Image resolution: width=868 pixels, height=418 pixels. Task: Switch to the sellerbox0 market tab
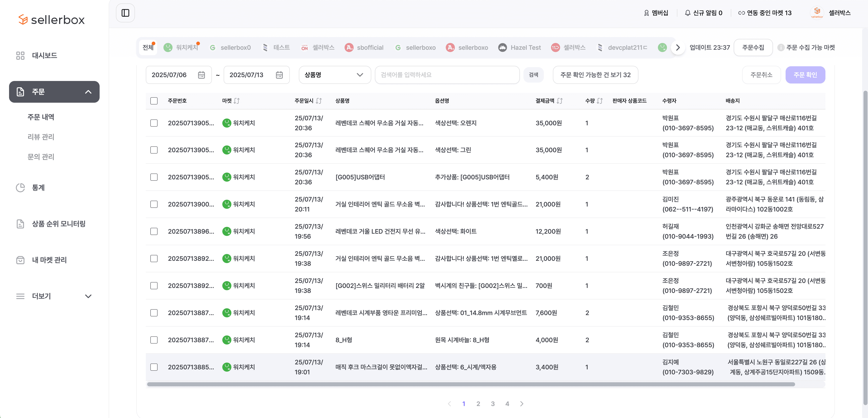pyautogui.click(x=230, y=47)
